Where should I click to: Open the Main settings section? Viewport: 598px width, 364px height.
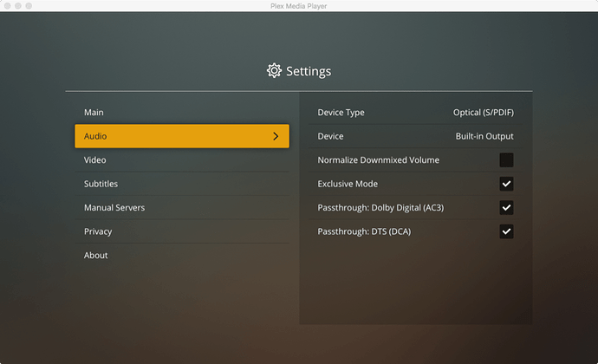[x=182, y=112]
